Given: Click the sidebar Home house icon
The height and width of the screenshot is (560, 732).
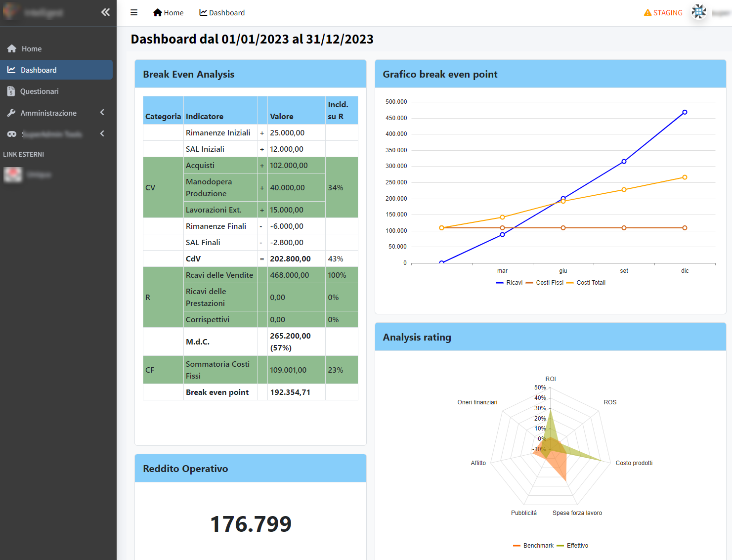Looking at the screenshot, I should click(12, 49).
